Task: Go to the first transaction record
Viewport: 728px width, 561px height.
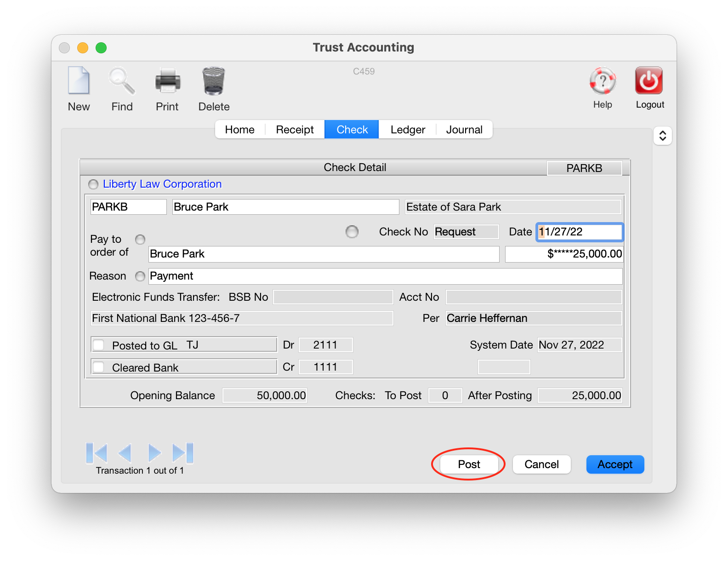Action: pos(97,453)
